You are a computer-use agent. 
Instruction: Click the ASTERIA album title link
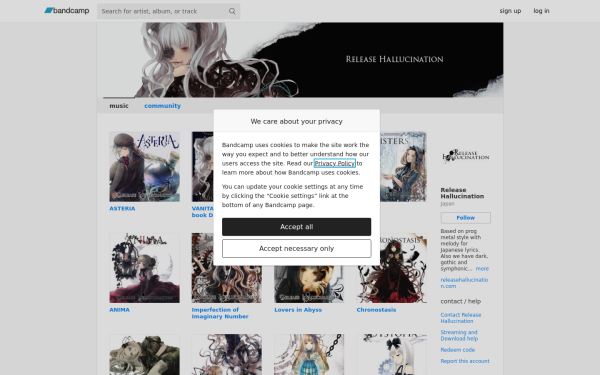tap(122, 209)
